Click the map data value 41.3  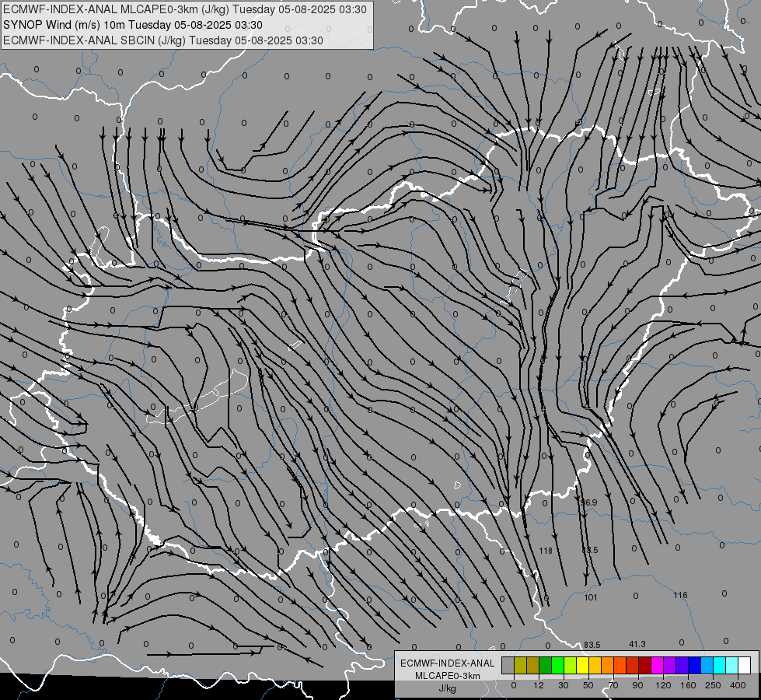tap(637, 644)
